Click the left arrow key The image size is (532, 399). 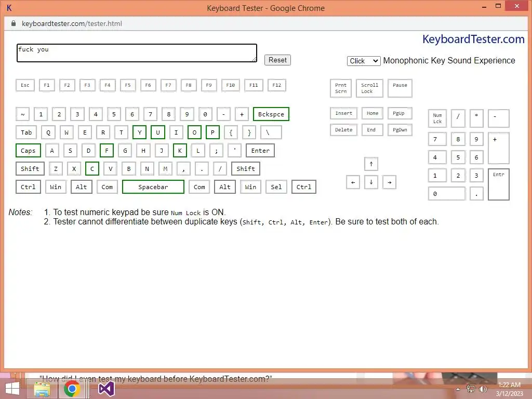coord(353,182)
